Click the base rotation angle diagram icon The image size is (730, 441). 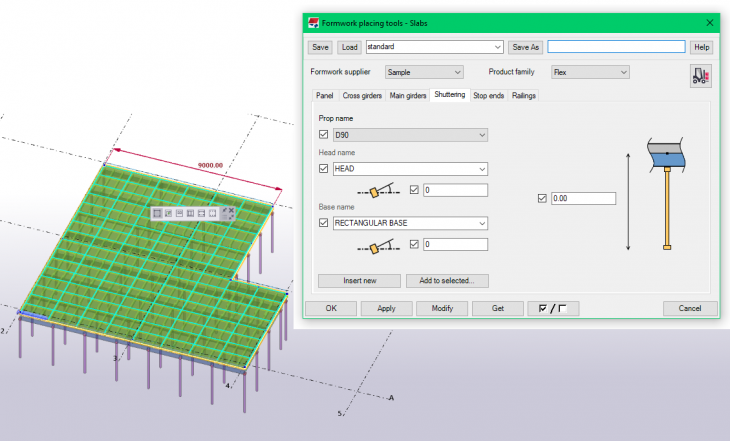pyautogui.click(x=379, y=247)
